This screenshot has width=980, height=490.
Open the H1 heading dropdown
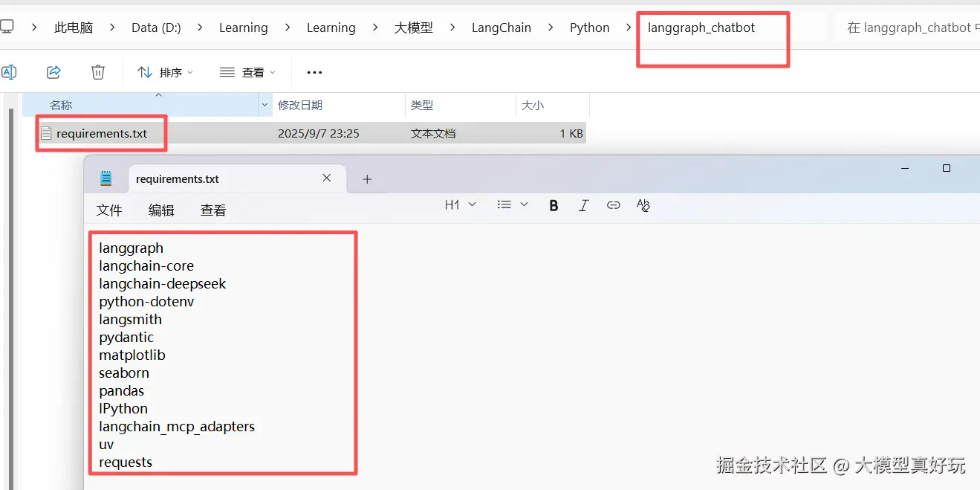click(461, 205)
